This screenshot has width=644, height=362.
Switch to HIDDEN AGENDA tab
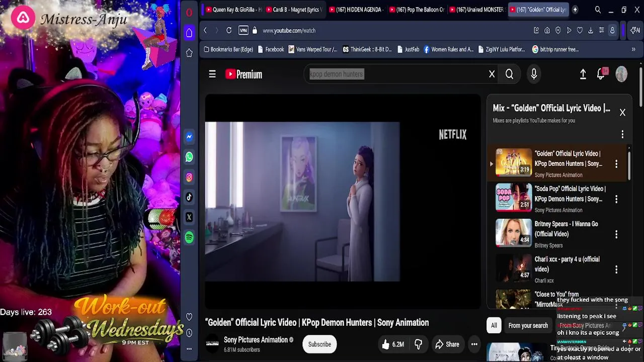click(355, 10)
